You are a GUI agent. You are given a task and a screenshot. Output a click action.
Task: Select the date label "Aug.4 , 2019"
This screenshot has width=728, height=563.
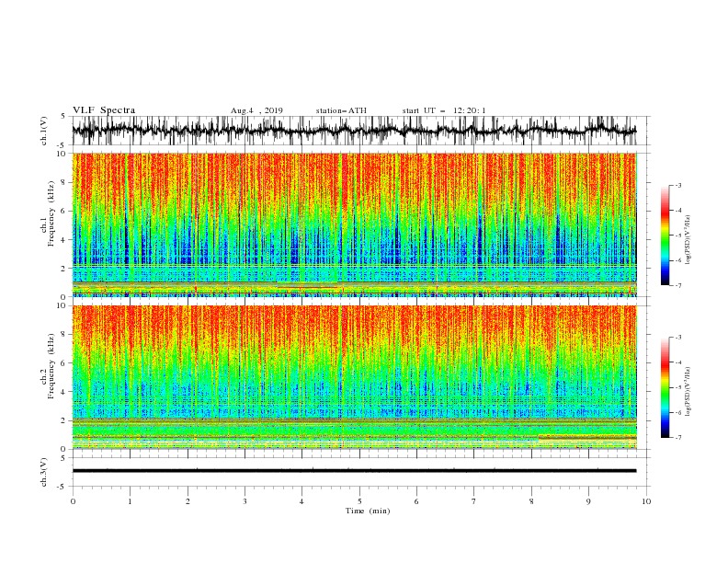click(x=256, y=110)
